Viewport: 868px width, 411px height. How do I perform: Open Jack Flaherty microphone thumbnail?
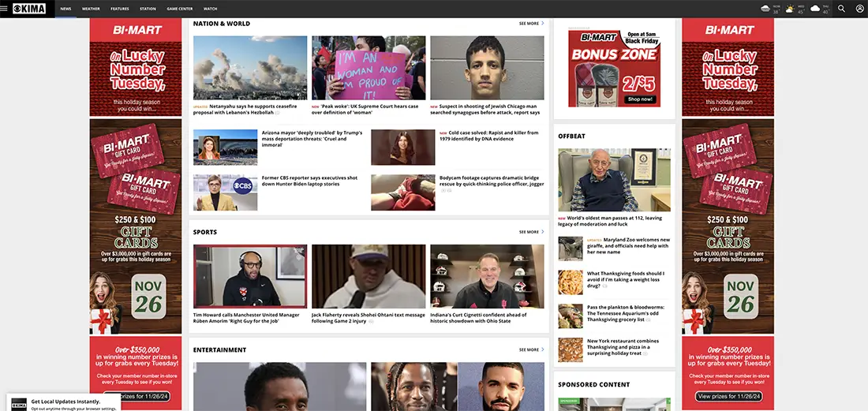coord(369,277)
